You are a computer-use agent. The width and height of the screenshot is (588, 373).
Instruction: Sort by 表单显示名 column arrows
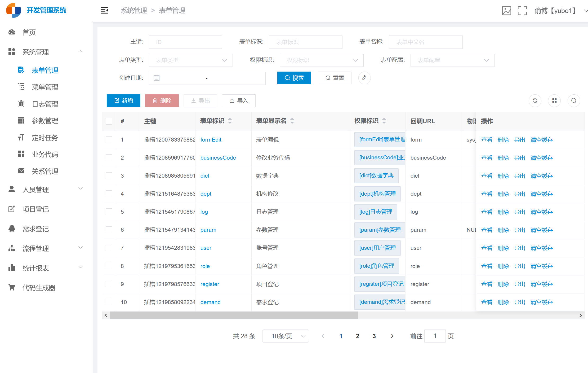tap(292, 121)
